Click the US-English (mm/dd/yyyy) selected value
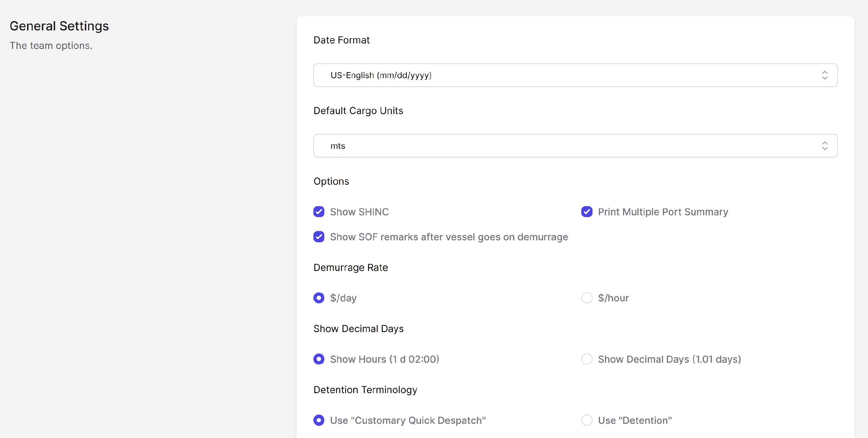This screenshot has width=868, height=438. click(x=381, y=75)
